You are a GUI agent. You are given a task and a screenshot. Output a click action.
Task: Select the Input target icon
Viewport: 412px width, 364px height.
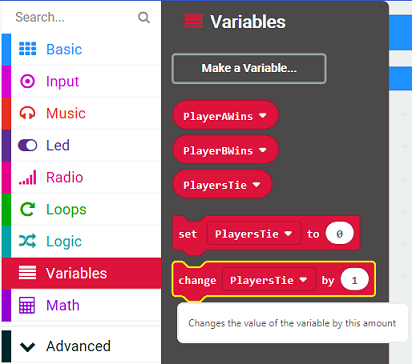tap(27, 81)
